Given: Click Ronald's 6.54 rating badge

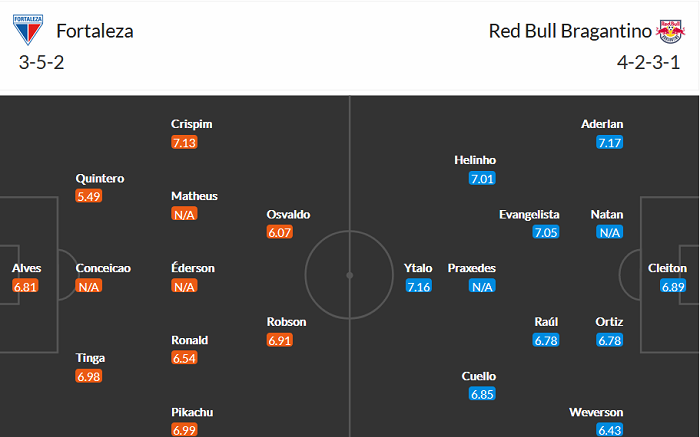Looking at the screenshot, I should 185,358.
